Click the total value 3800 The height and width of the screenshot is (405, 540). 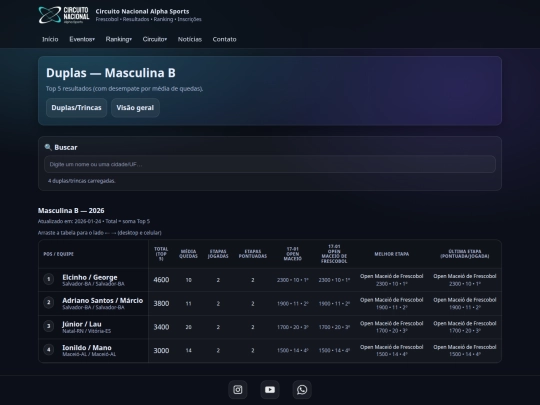(x=161, y=303)
